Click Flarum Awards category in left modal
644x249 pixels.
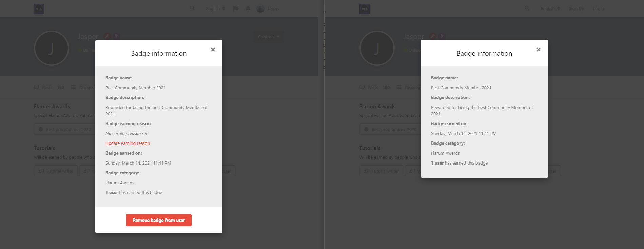click(120, 183)
